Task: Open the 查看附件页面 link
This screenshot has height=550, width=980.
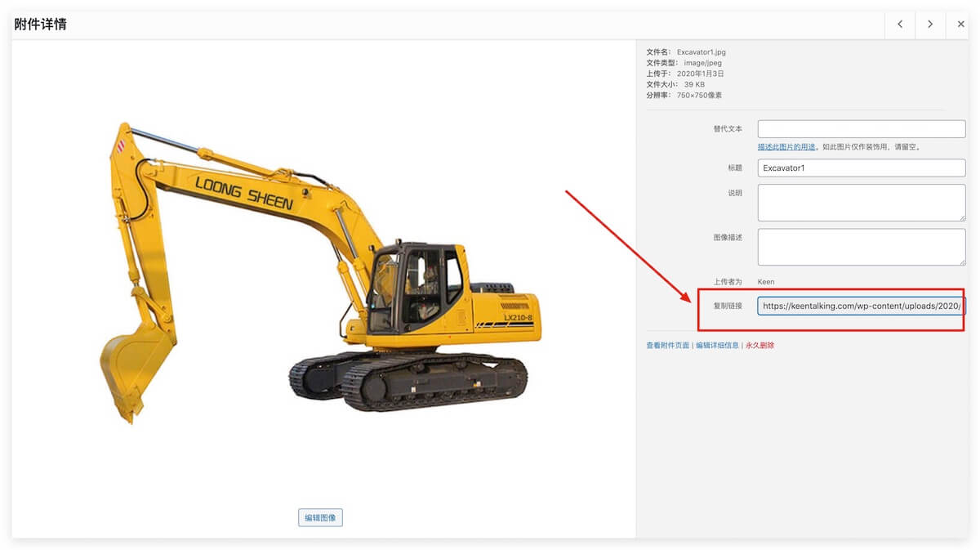Action: [667, 346]
